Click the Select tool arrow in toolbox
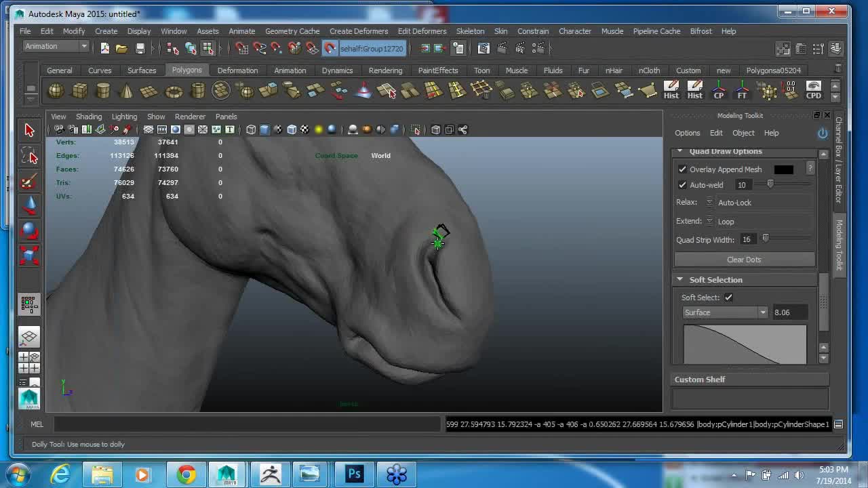Screen dimensions: 868x488 click(x=29, y=130)
